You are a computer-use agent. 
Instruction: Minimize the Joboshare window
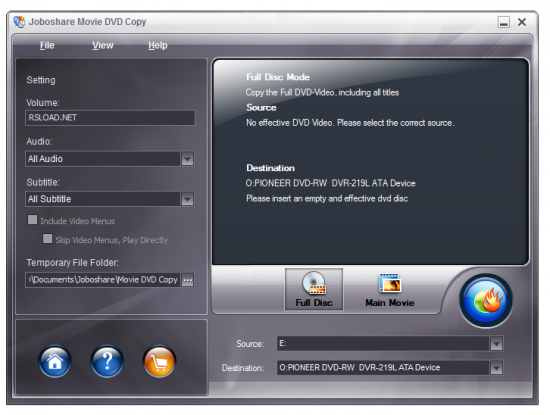504,22
